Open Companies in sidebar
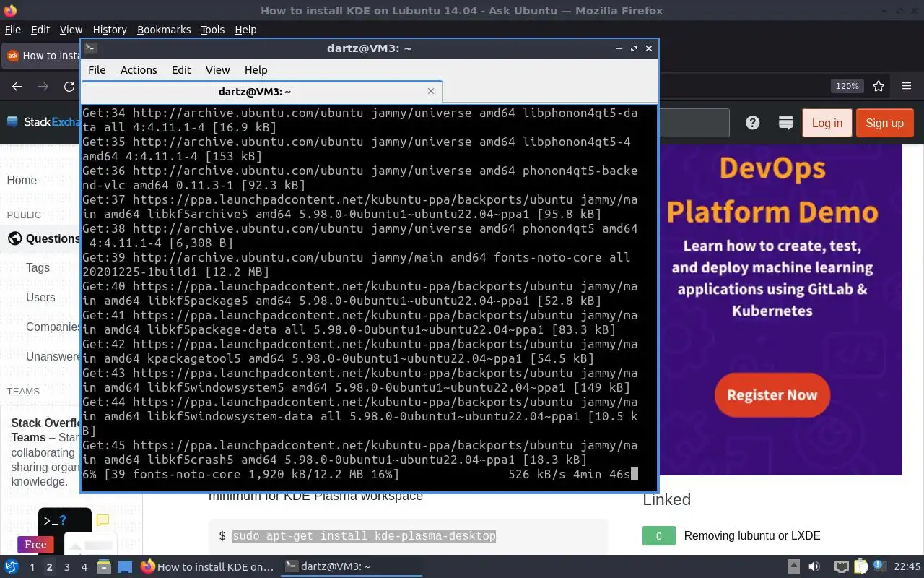 (53, 327)
